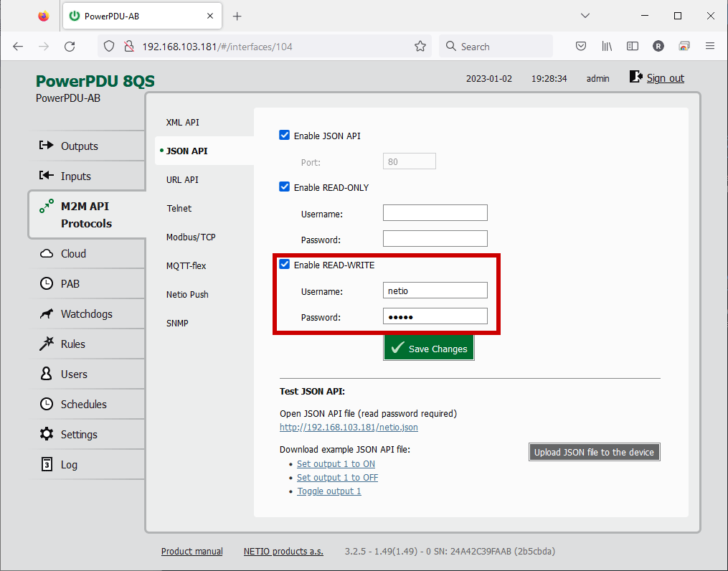Show insecure connection padlock info
This screenshot has width=728, height=571.
click(x=129, y=47)
